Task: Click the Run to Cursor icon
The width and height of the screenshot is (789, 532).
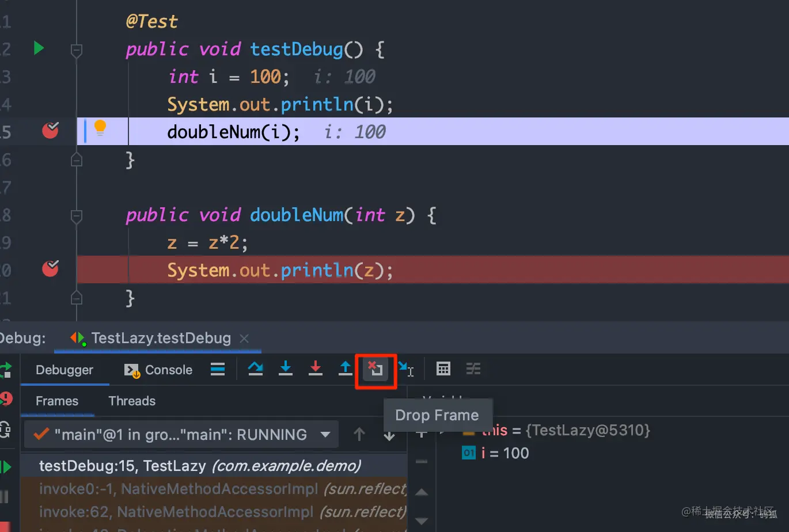Action: coord(406,368)
